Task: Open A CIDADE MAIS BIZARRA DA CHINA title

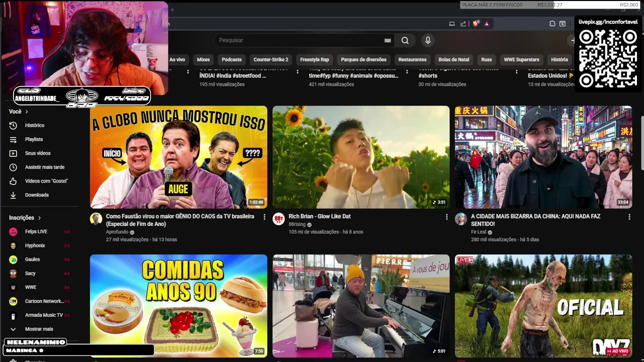Action: click(x=535, y=220)
